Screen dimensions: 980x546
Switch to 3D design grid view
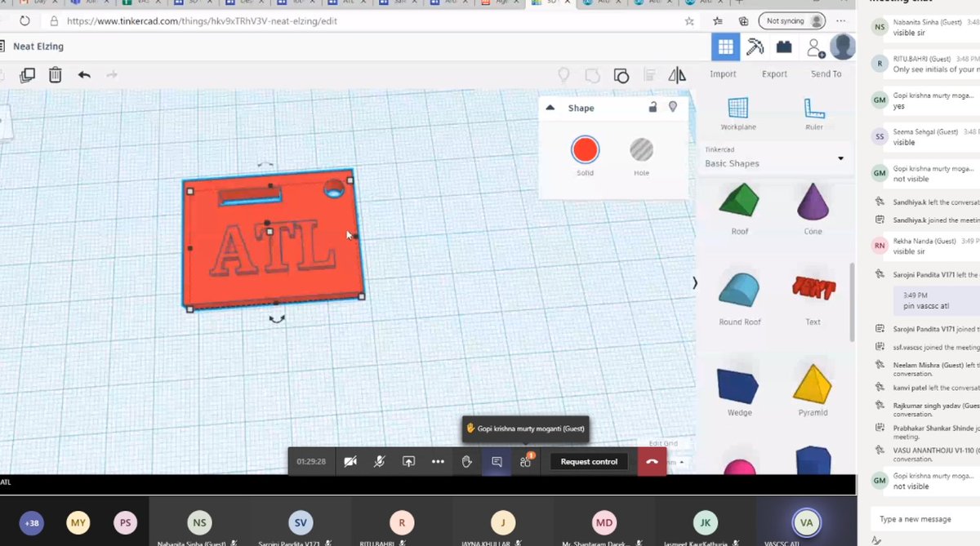coord(725,47)
